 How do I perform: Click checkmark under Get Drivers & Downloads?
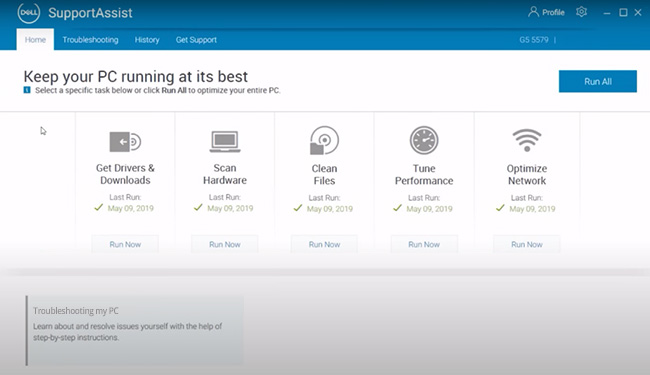click(x=98, y=207)
